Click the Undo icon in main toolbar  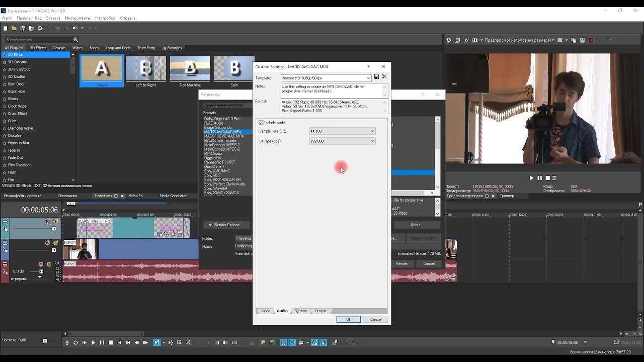(75, 28)
